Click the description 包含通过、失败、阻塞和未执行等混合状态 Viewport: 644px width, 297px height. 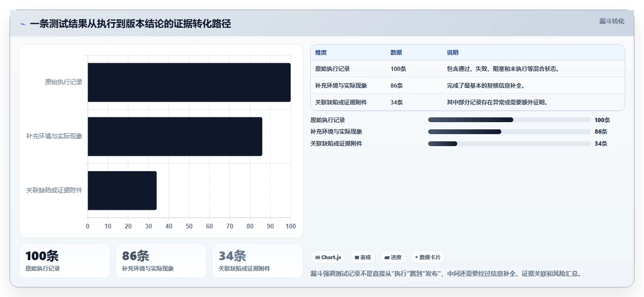coord(503,69)
